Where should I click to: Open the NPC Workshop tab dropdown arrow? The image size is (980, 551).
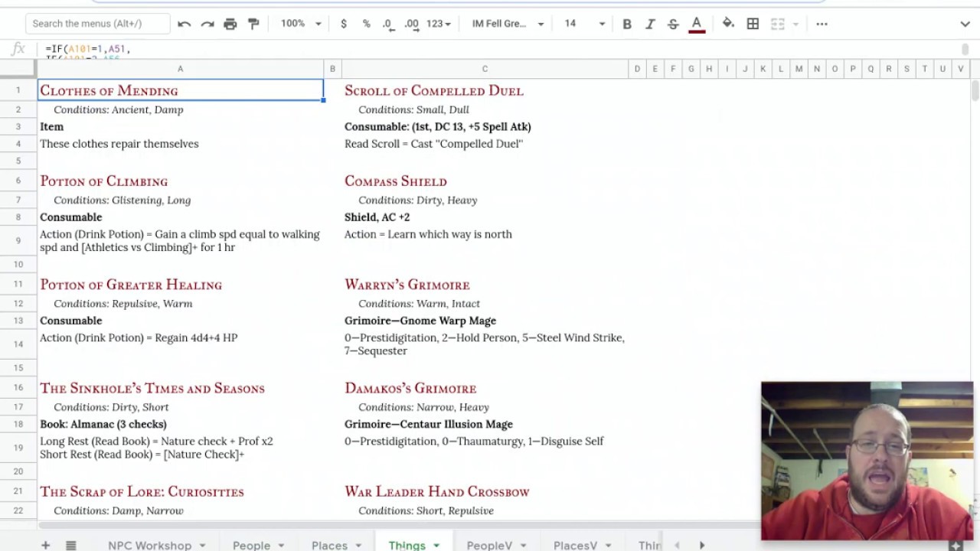[203, 546]
